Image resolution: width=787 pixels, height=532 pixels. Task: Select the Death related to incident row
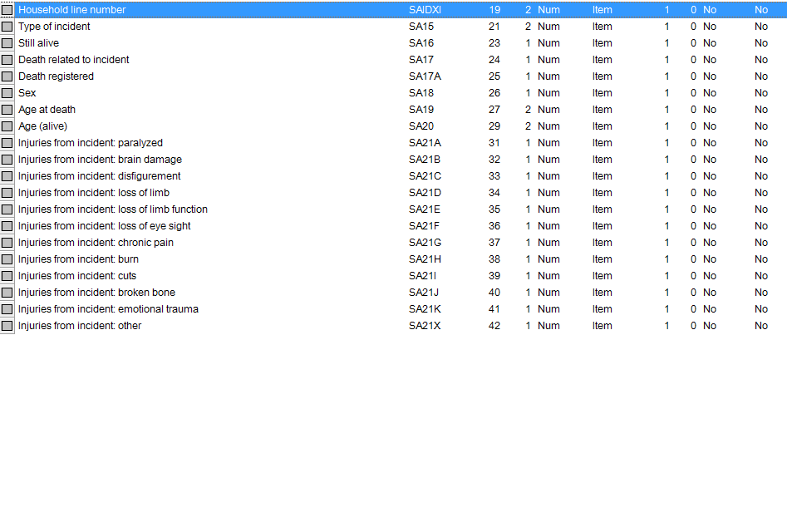(x=73, y=60)
